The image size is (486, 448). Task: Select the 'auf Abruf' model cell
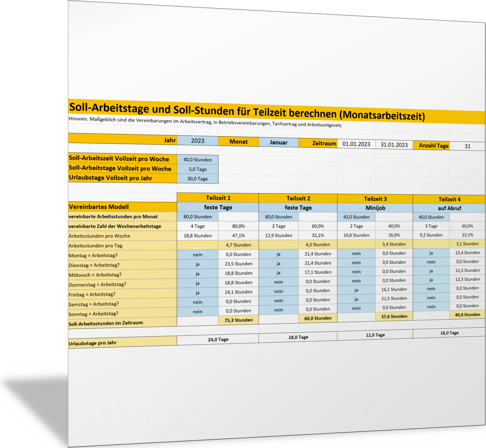coord(449,208)
